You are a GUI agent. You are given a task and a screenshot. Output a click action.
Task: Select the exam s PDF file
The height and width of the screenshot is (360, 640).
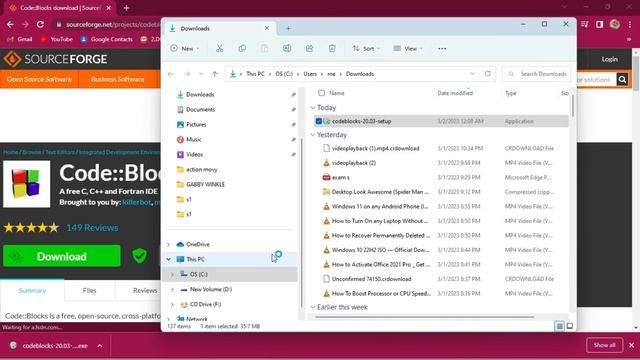pos(340,178)
